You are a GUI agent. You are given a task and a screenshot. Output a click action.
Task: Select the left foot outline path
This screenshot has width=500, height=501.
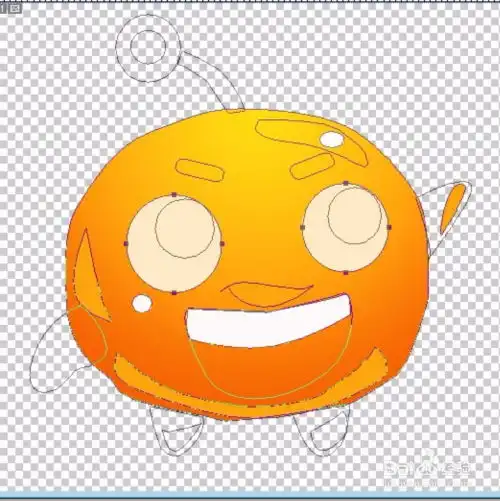[x=176, y=430]
